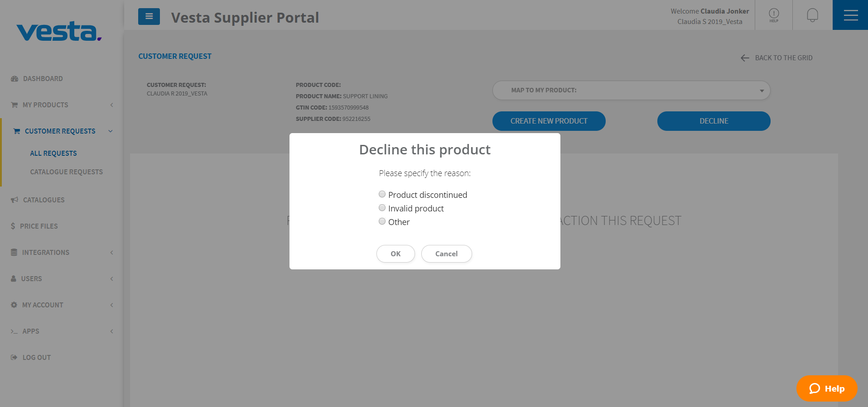Click the Log Out exit icon

[x=14, y=357]
